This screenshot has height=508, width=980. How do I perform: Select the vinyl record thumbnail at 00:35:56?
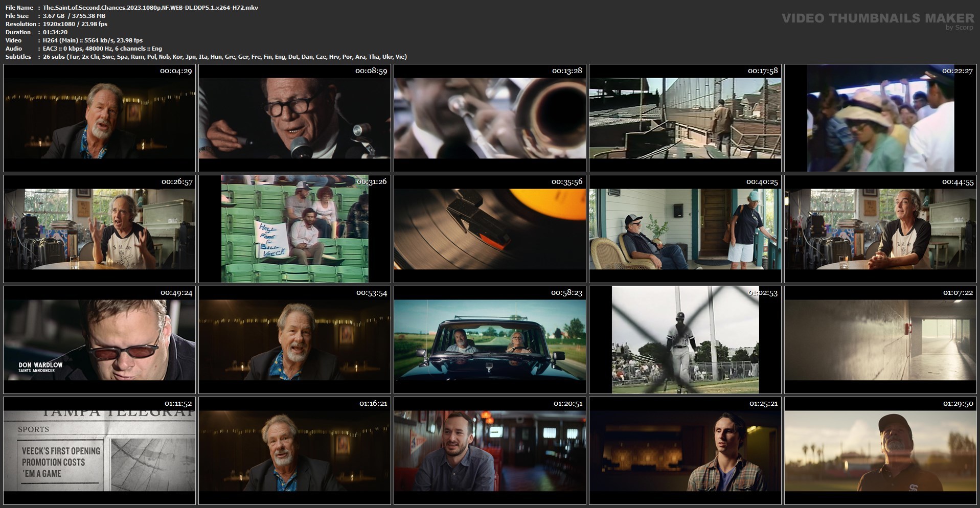(490, 229)
